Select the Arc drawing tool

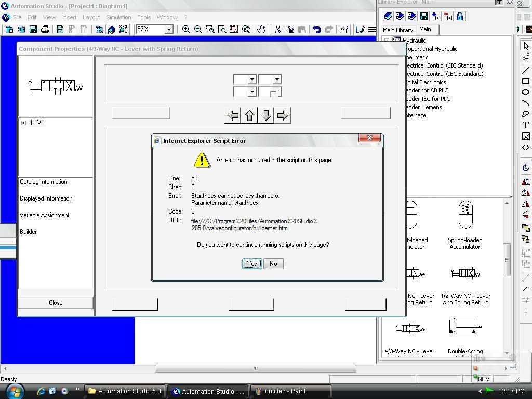pyautogui.click(x=526, y=103)
